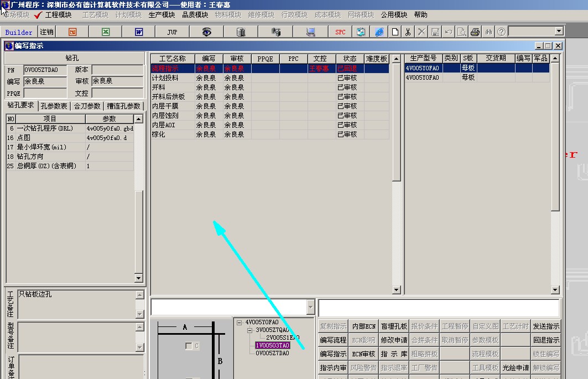This screenshot has height=379, width=588.
Task: Collapse the 3V005Z7QA0 tree node
Action: pyautogui.click(x=250, y=330)
